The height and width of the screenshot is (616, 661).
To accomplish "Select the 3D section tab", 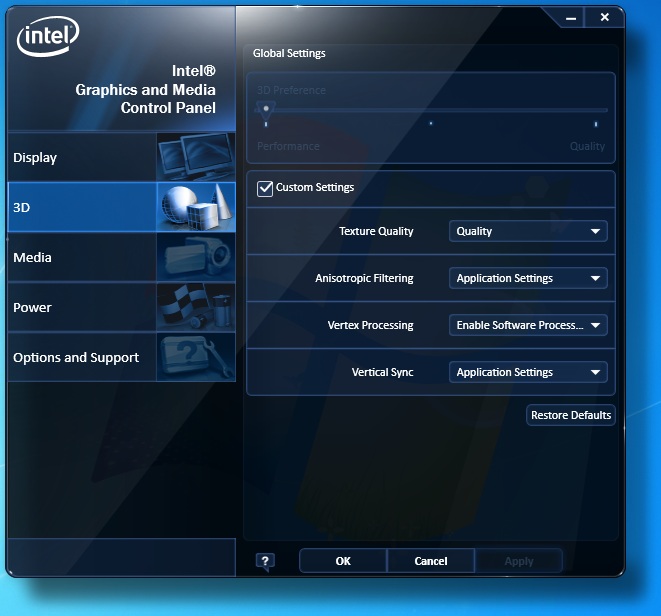I will [121, 207].
